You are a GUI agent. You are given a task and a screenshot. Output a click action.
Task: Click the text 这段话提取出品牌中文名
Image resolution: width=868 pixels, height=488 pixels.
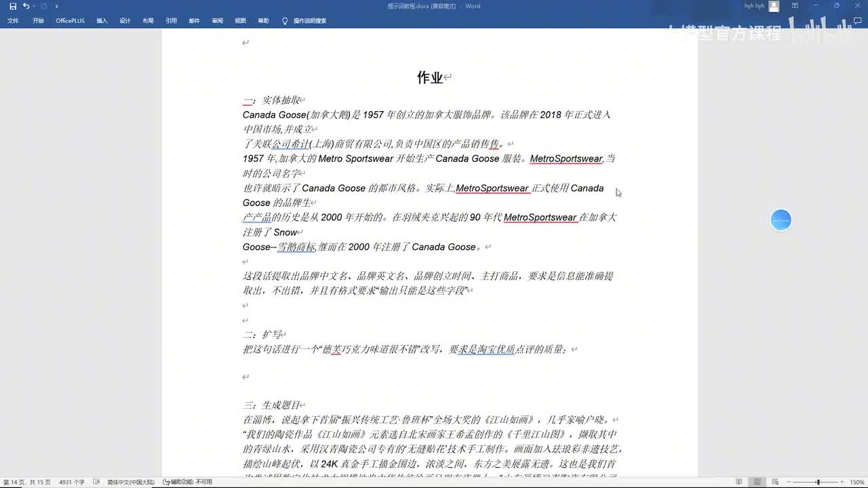pos(296,277)
